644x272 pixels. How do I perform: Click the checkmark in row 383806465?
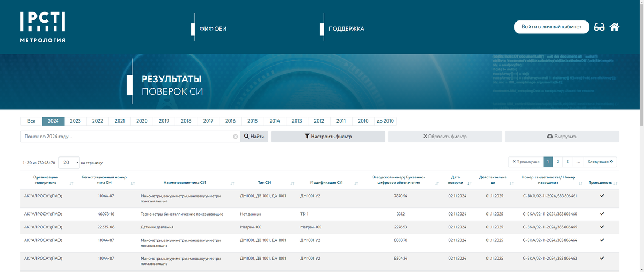coord(602,227)
